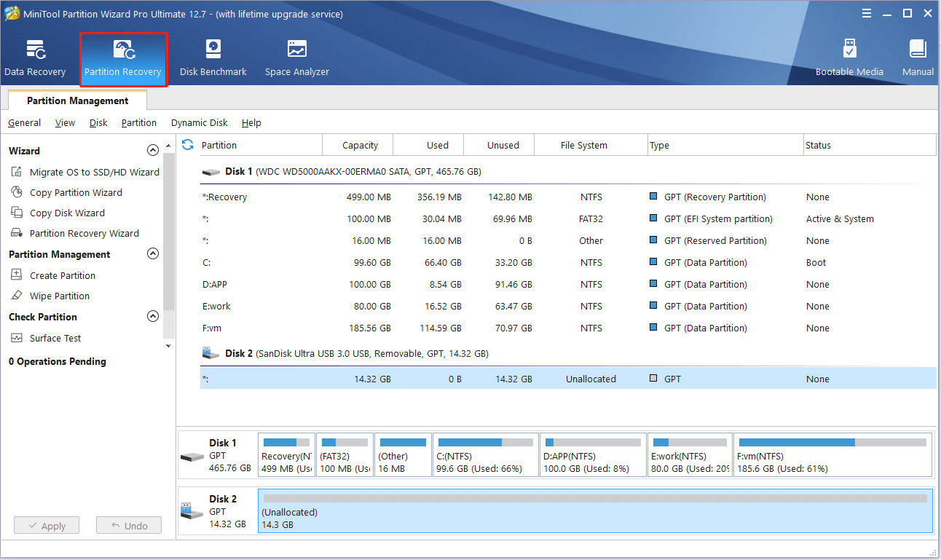Sort by Type column header

725,145
